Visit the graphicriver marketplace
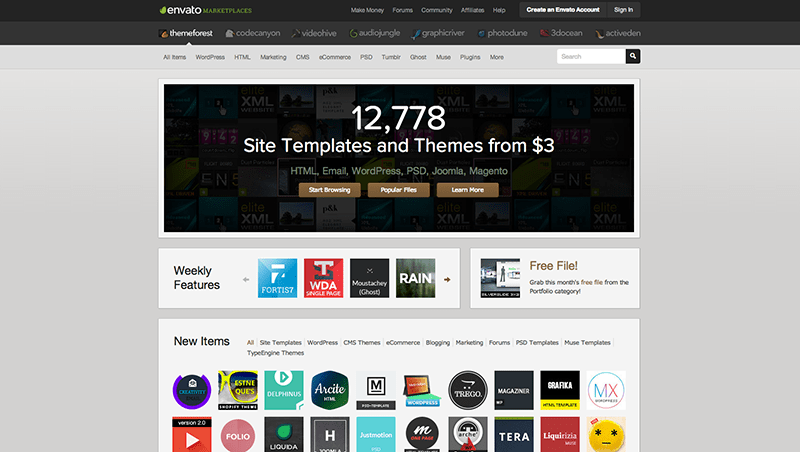Image resolution: width=800 pixels, height=452 pixels. point(438,33)
